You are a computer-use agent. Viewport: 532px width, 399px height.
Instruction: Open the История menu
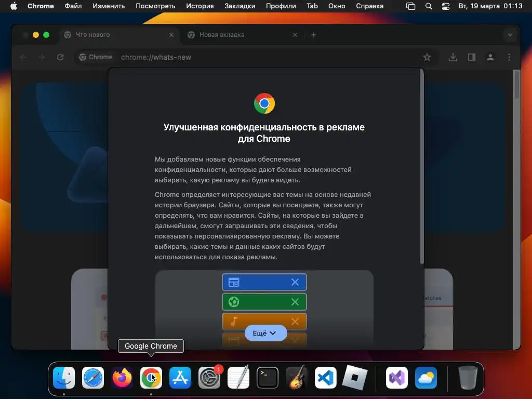click(x=200, y=6)
